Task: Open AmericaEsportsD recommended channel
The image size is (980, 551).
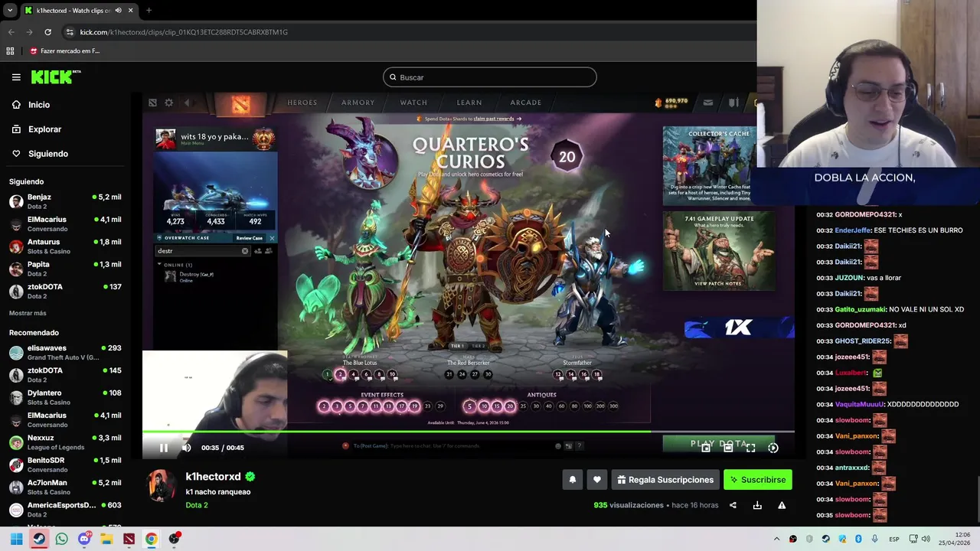Action: coord(65,510)
